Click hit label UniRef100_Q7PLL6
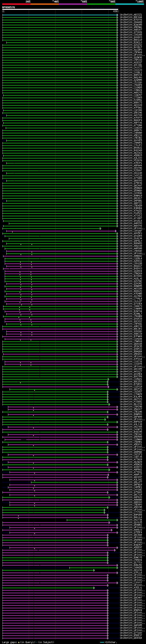 tap(131, 573)
